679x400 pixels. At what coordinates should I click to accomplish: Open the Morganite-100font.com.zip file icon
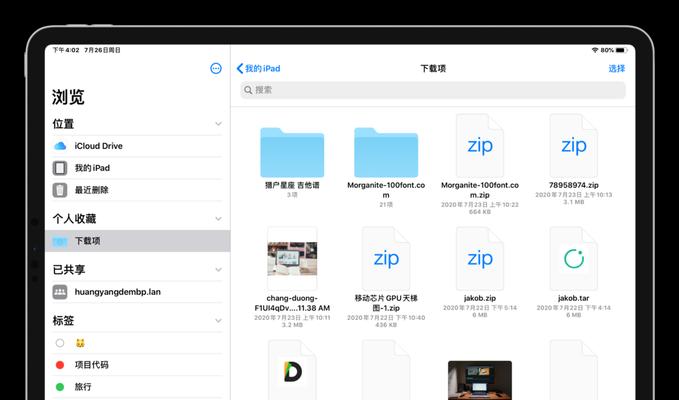[x=480, y=146]
